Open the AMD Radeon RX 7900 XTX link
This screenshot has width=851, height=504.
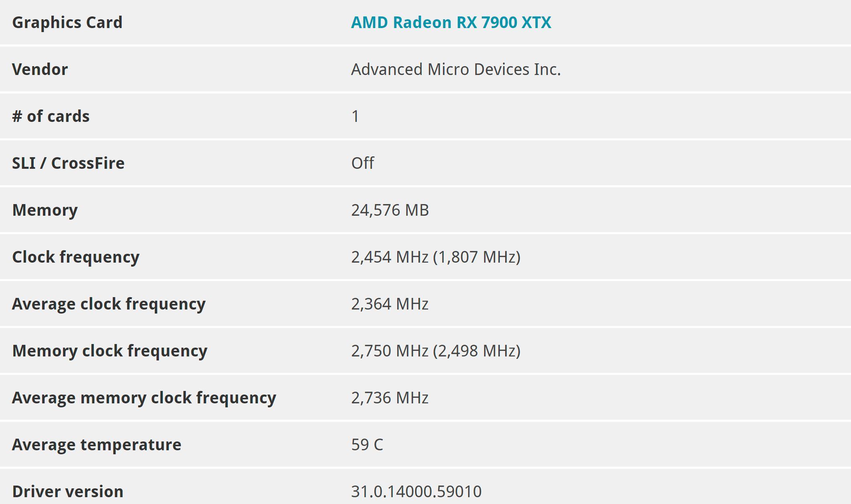click(451, 22)
